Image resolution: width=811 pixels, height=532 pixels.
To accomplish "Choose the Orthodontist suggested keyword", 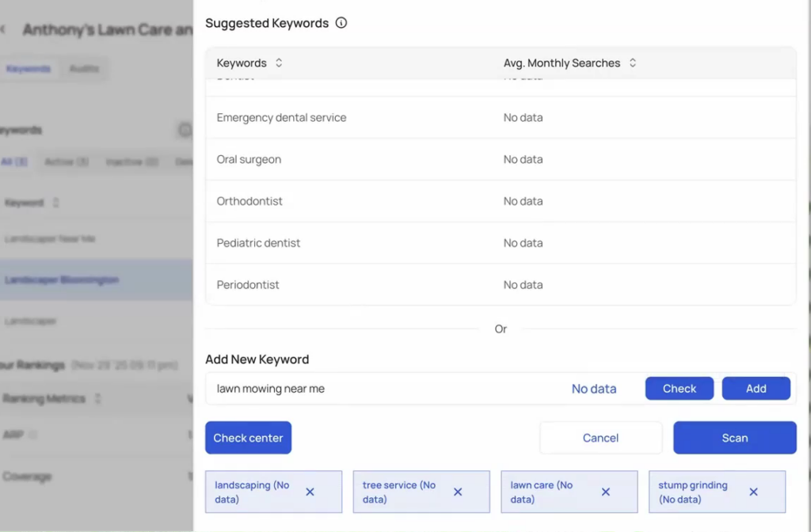I will (x=249, y=201).
